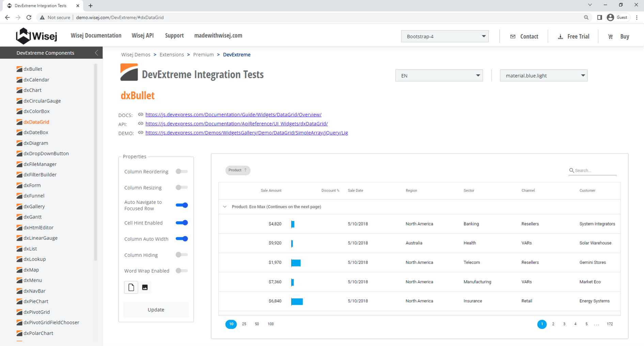Enable Column Reordering
644x346 pixels.
182,172
